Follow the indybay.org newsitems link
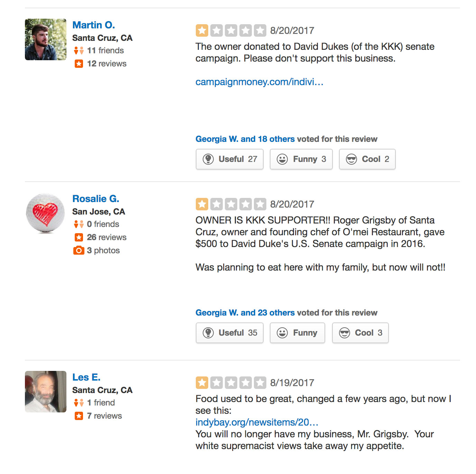Image resolution: width=476 pixels, height=474 pixels. [257, 422]
